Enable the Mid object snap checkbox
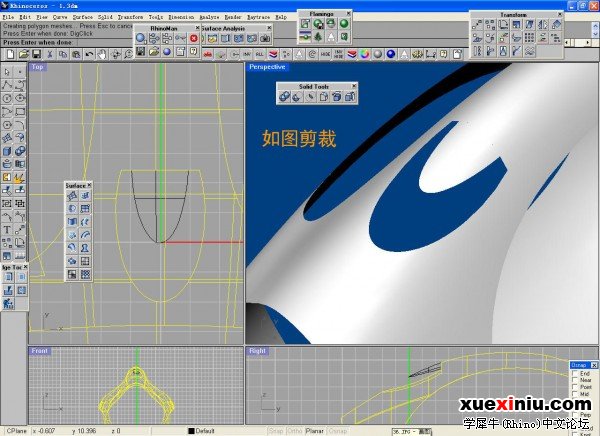600x436 pixels. 575,394
